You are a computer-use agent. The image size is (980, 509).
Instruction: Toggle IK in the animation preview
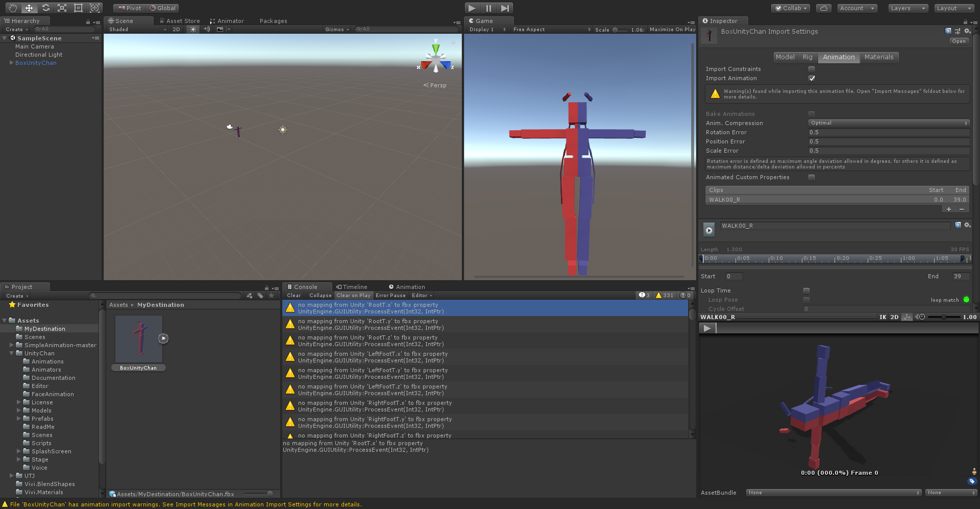tap(883, 317)
